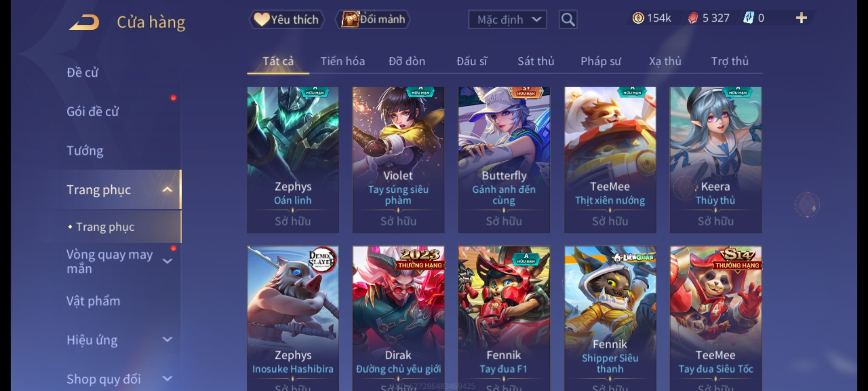This screenshot has width=868, height=391.
Task: Open Gói đề cử in sidebar
Action: click(93, 112)
